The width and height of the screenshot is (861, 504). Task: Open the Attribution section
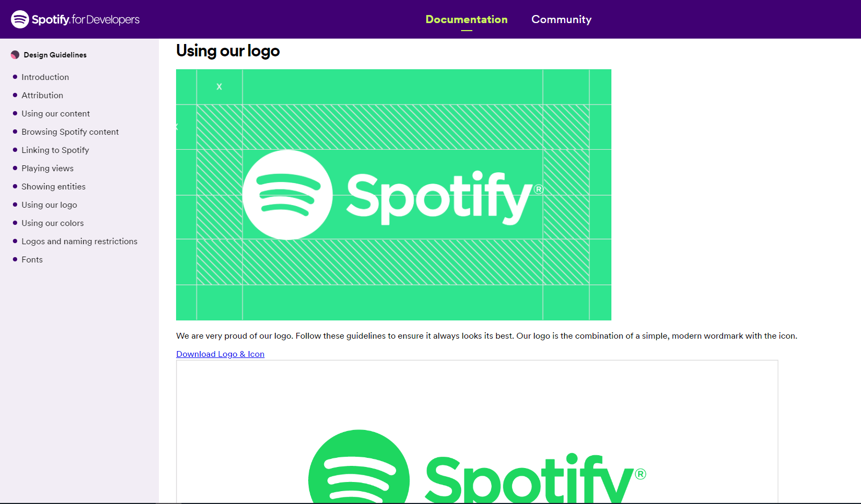(x=42, y=96)
